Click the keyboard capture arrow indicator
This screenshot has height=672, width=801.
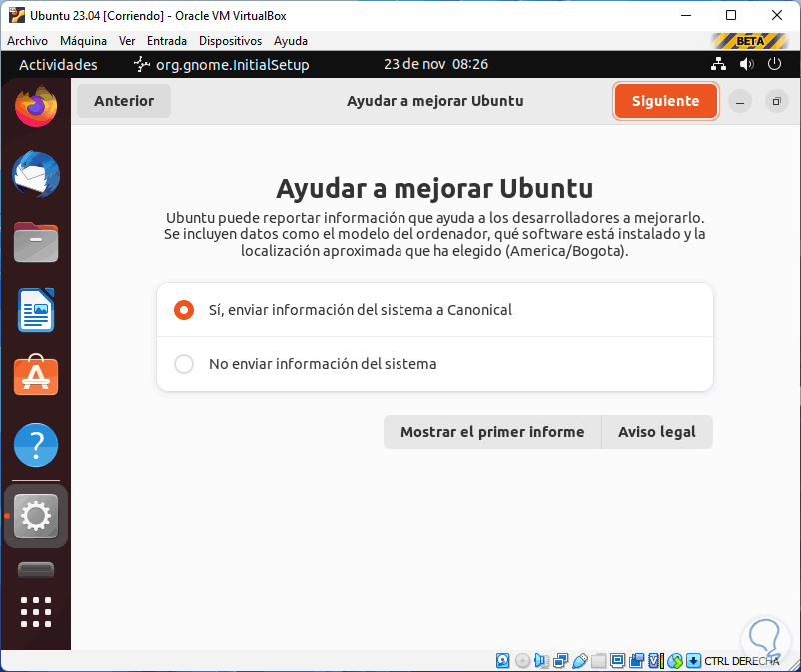click(694, 661)
